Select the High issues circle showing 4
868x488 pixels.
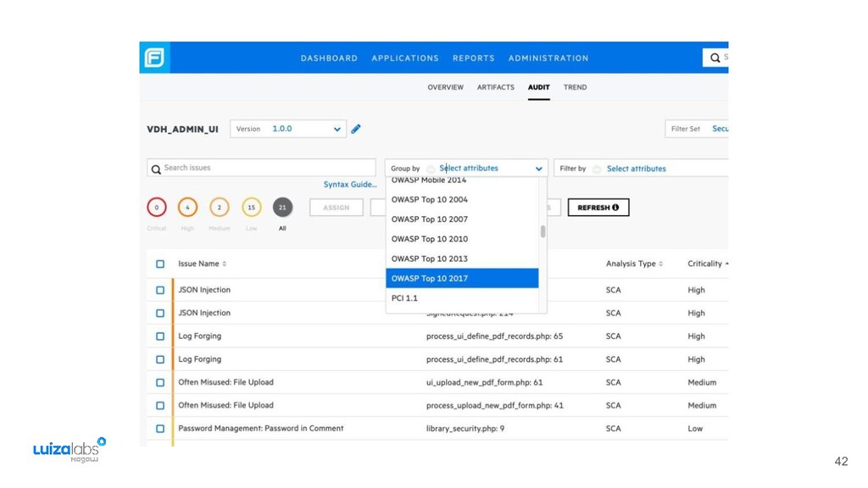click(x=187, y=208)
